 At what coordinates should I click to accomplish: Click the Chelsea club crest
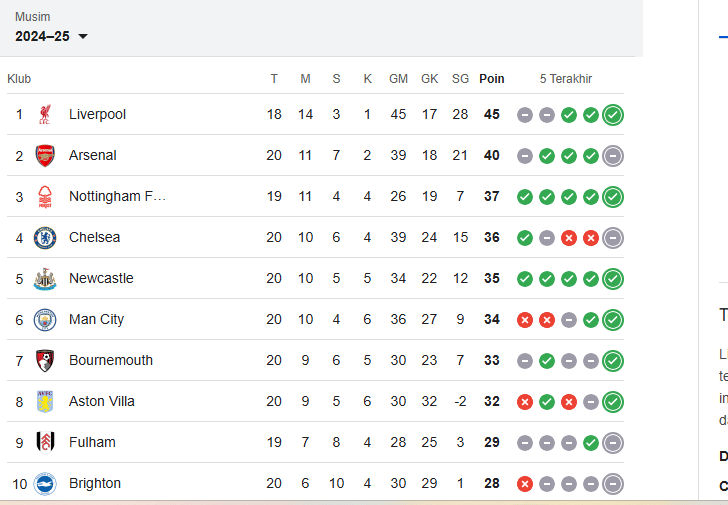tap(45, 237)
